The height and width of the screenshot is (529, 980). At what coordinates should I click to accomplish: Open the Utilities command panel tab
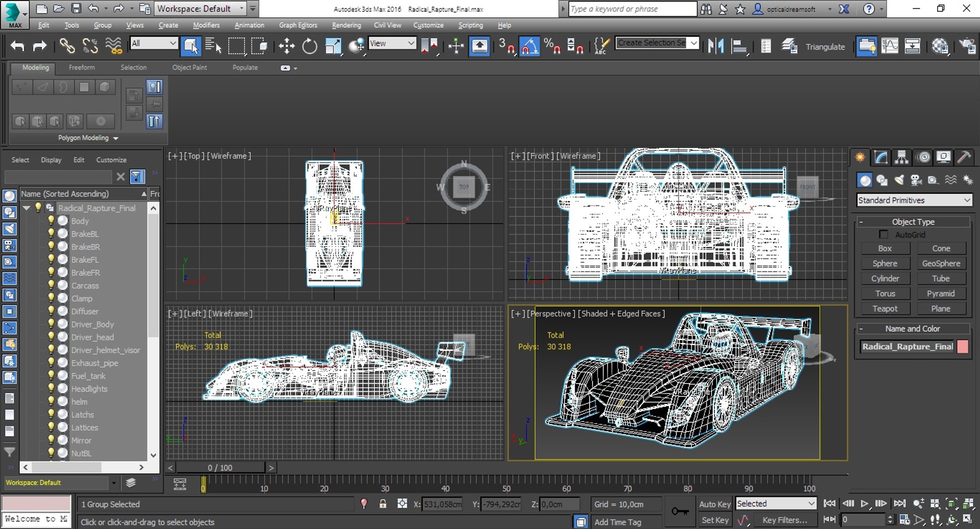(964, 157)
